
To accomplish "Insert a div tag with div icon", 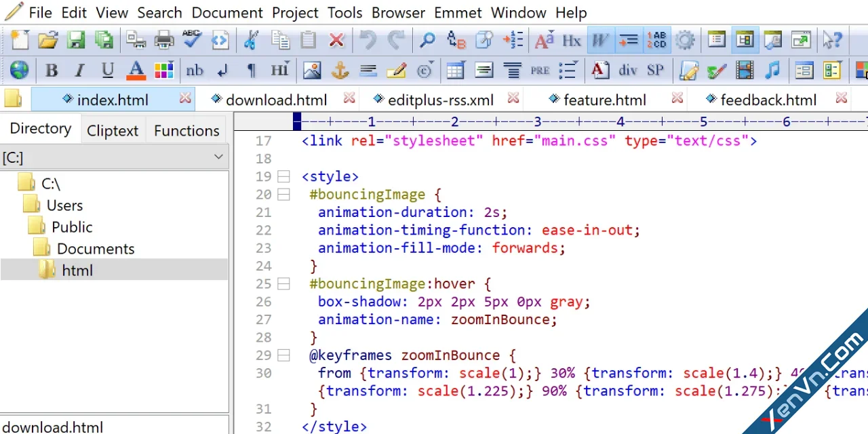I will coord(628,70).
